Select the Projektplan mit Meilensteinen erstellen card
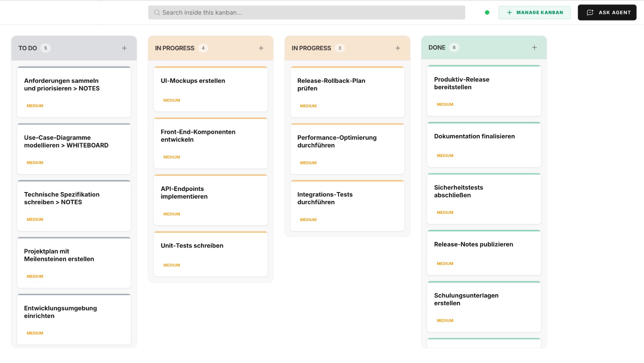 (x=74, y=263)
